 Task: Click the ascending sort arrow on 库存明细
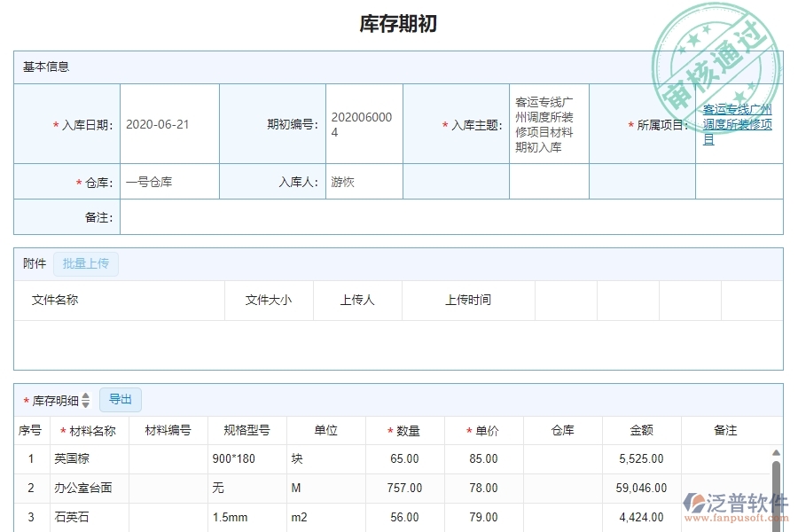point(85,395)
